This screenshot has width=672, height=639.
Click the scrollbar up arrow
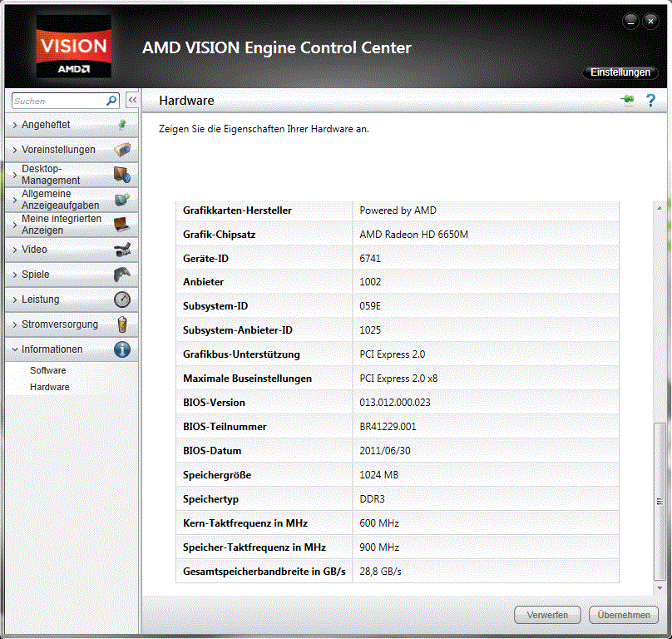[660, 208]
